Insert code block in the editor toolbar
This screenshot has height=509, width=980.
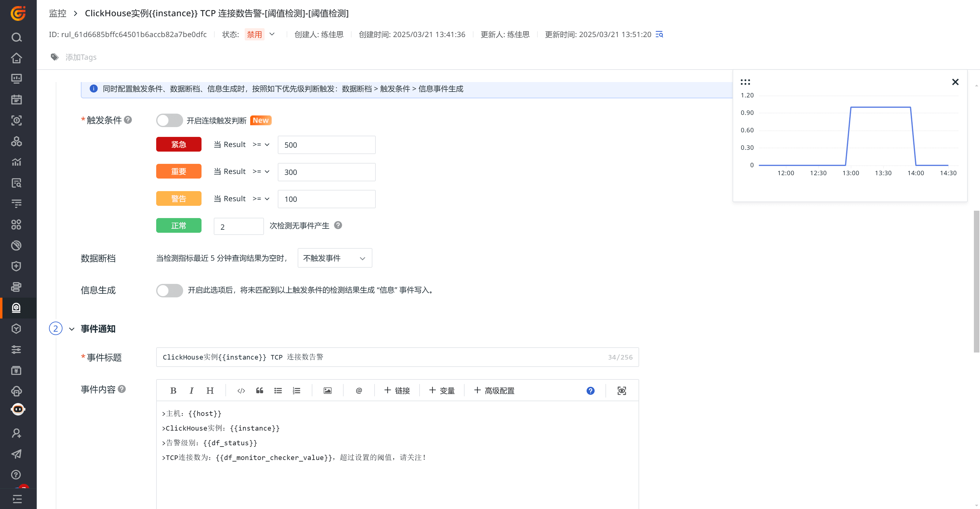point(241,391)
